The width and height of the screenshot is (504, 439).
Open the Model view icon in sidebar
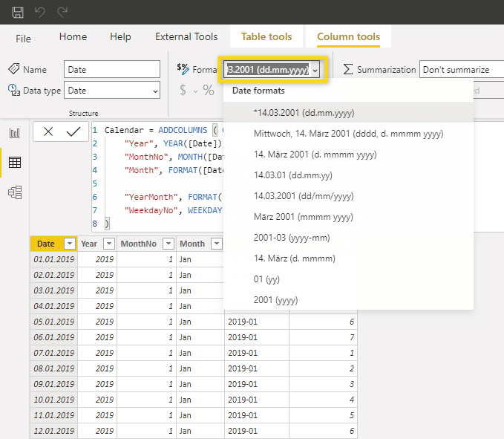pyautogui.click(x=15, y=192)
